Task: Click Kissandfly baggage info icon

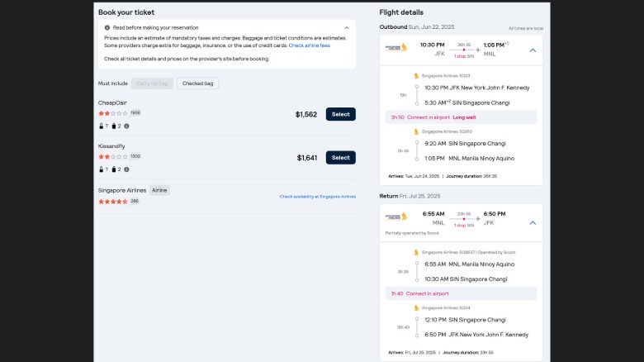Action: point(126,169)
